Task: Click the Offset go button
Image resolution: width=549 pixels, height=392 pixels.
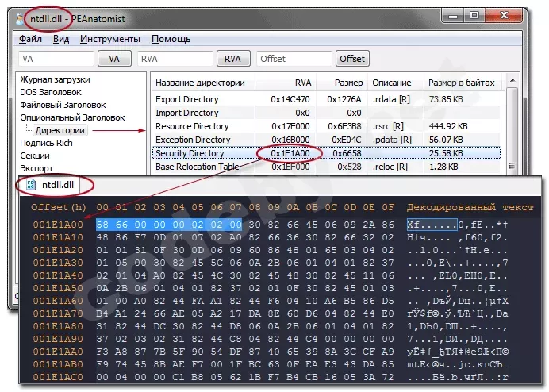Action: 352,59
